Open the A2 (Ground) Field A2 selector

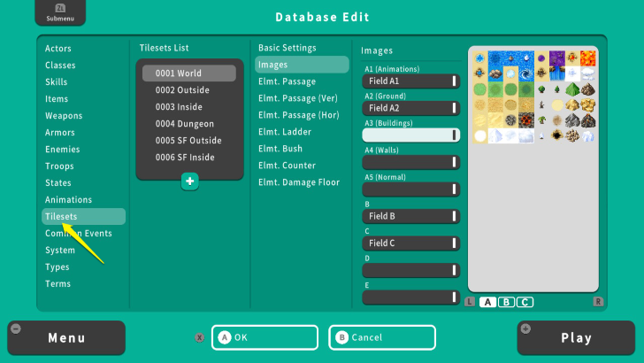[x=410, y=108]
